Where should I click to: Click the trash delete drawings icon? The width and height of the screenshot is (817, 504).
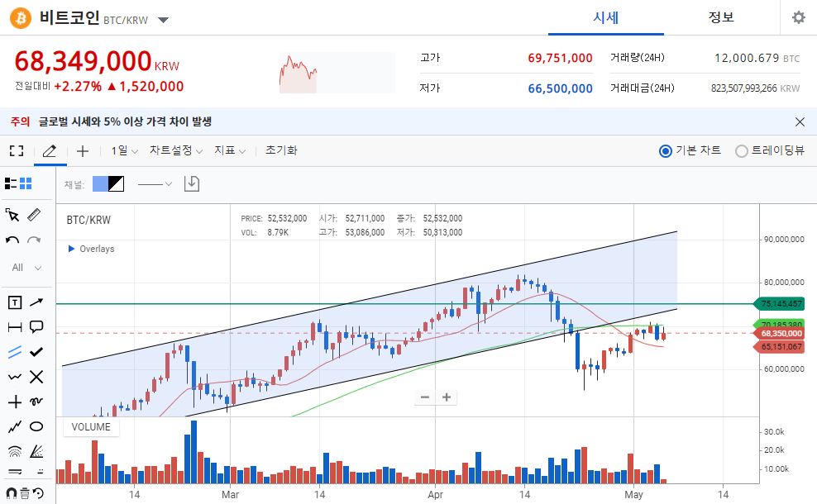[x=25, y=493]
